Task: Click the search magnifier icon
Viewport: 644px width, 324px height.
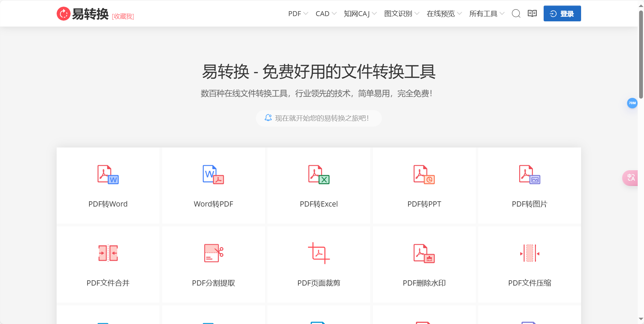Action: pyautogui.click(x=516, y=14)
